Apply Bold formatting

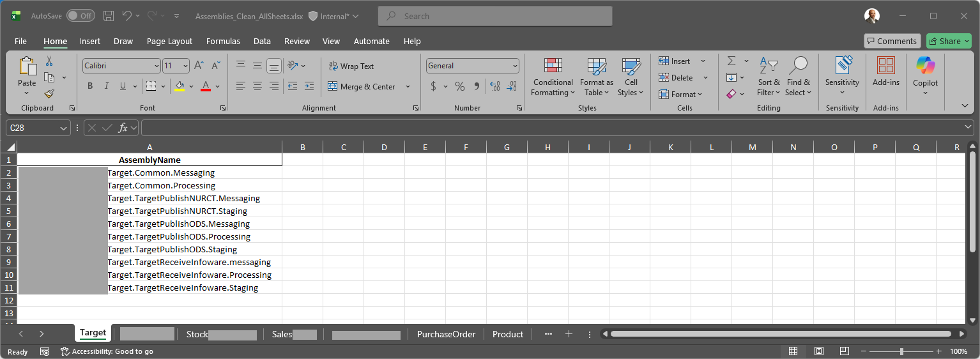(x=90, y=86)
